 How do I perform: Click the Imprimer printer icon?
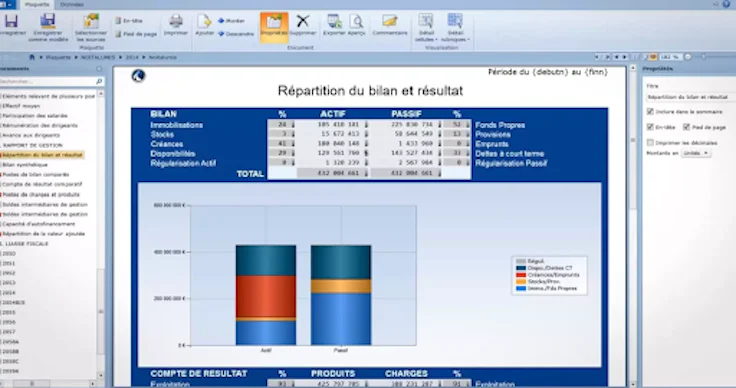click(x=176, y=21)
